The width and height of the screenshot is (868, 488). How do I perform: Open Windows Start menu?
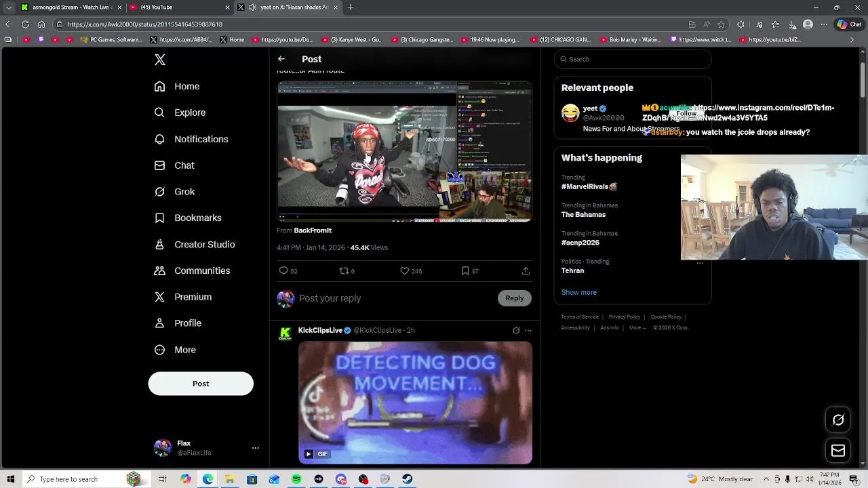pyautogui.click(x=10, y=479)
